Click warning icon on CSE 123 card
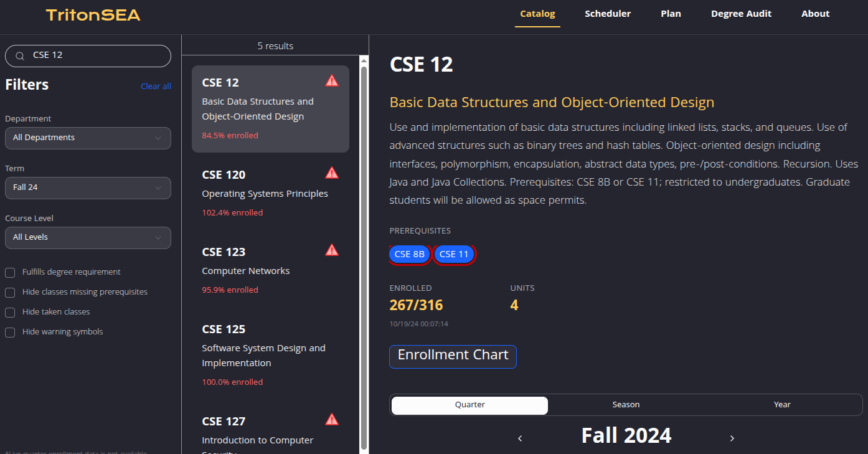The height and width of the screenshot is (454, 868). click(332, 250)
